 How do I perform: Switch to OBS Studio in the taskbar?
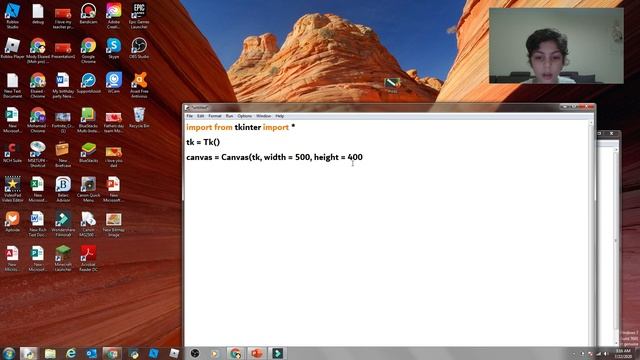(195, 353)
